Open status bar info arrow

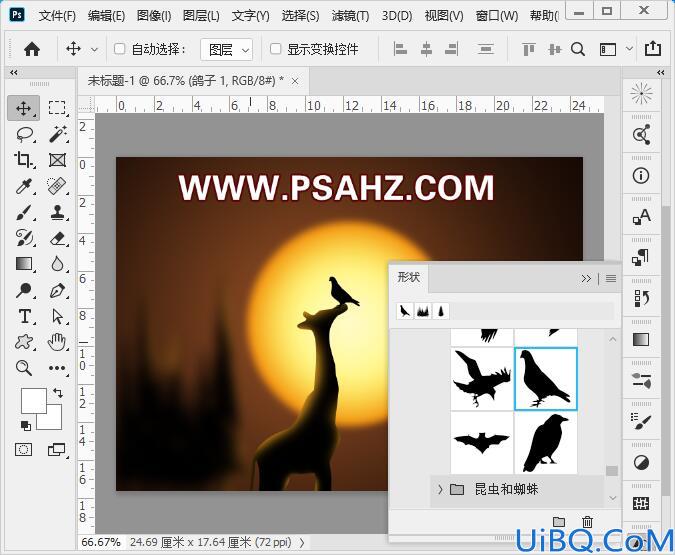click(x=302, y=543)
